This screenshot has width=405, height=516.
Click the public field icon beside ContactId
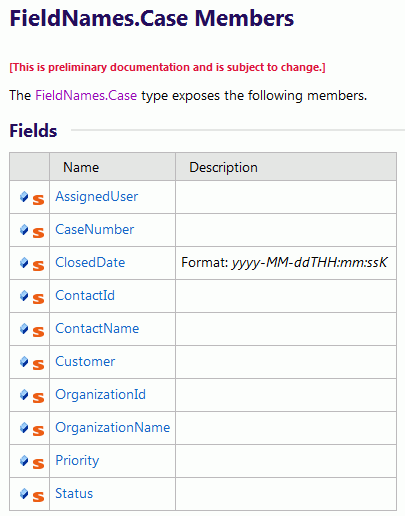coord(24,296)
